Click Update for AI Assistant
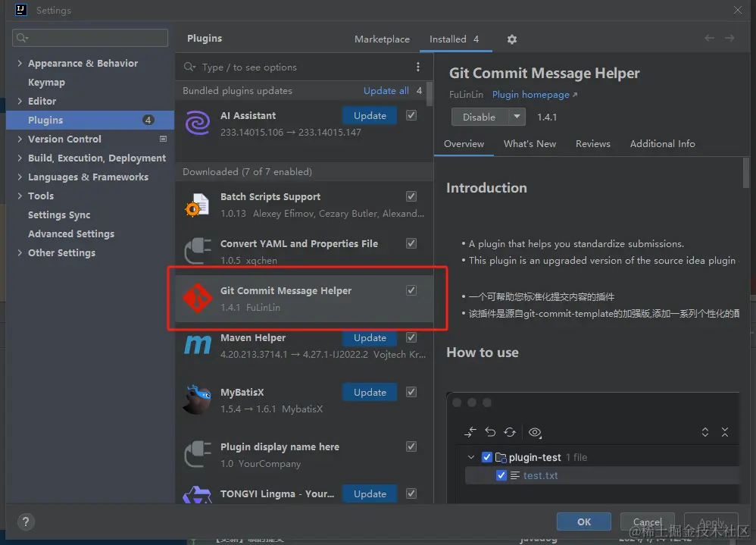The width and height of the screenshot is (756, 545). pos(370,116)
